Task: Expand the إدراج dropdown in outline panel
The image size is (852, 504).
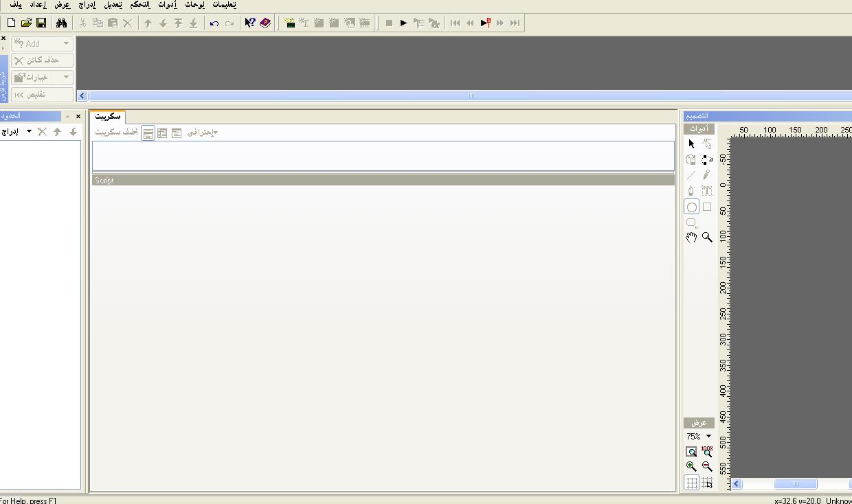Action: coord(29,132)
